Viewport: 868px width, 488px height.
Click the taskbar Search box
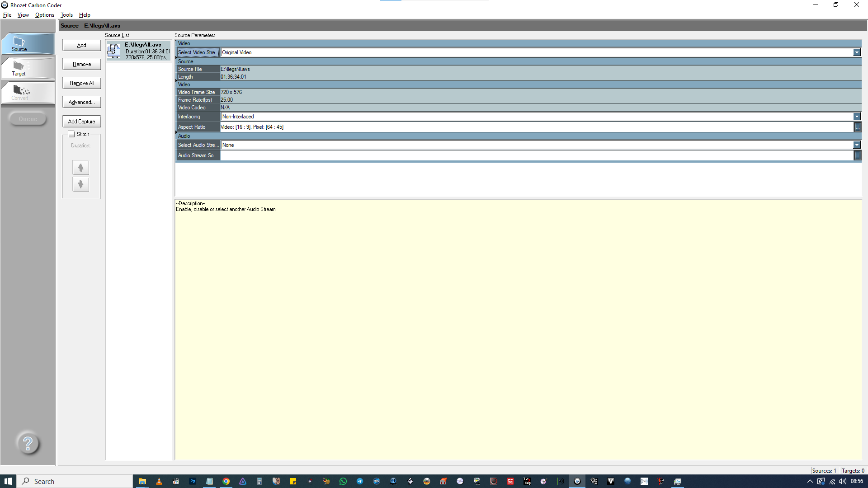pyautogui.click(x=75, y=481)
